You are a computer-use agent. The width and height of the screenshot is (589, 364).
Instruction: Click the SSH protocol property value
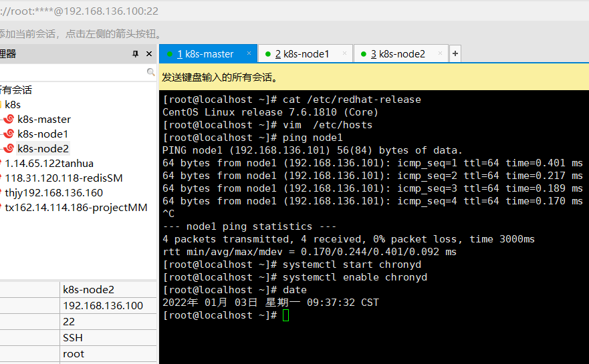108,338
